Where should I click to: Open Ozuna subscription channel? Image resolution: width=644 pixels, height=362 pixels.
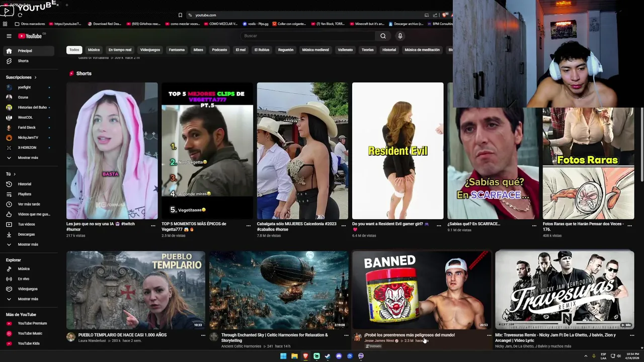click(28, 98)
